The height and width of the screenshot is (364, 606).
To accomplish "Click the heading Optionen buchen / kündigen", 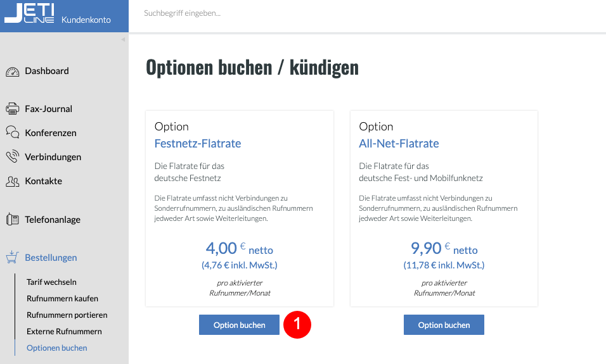I will [x=252, y=68].
